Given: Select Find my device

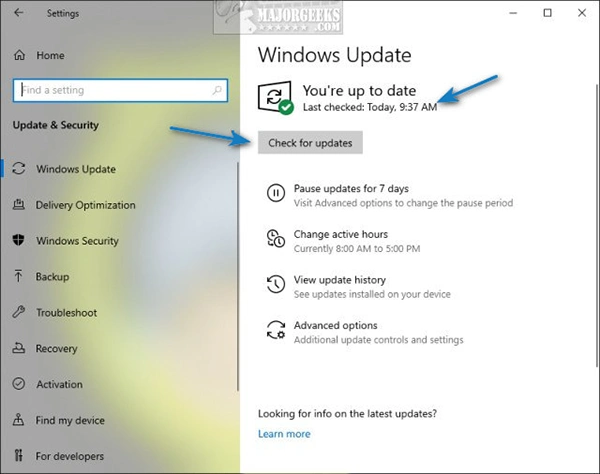Looking at the screenshot, I should (70, 420).
